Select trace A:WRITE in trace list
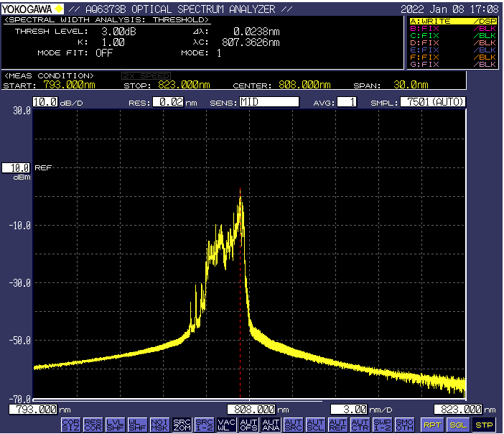This screenshot has width=504, height=434. coord(452,22)
